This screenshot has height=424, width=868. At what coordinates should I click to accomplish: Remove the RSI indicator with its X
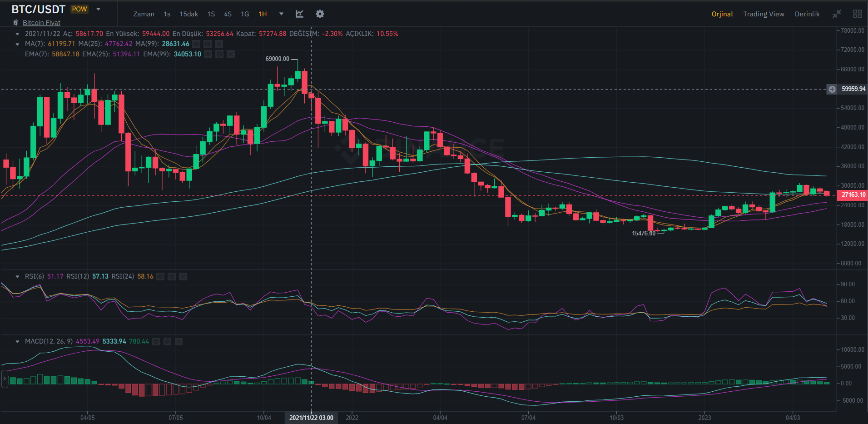pyautogui.click(x=183, y=276)
